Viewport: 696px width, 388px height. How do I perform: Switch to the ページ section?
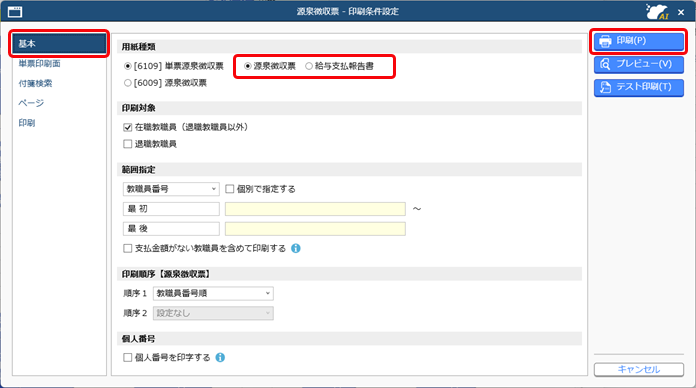(31, 103)
